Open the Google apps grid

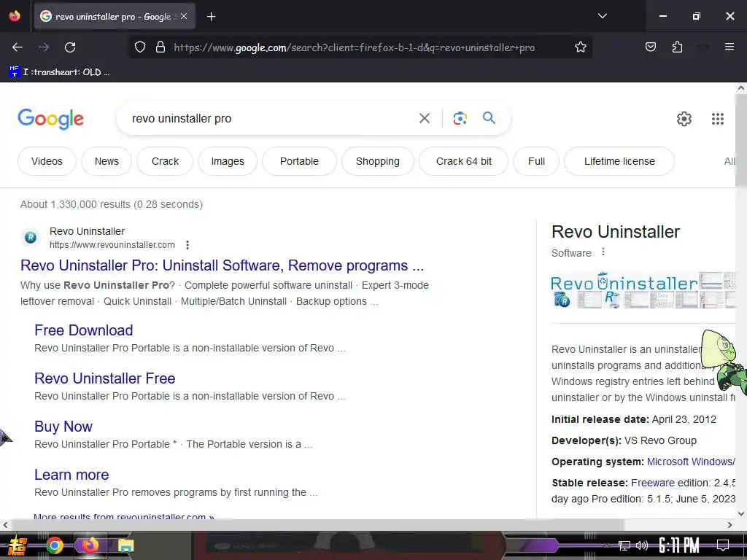718,119
